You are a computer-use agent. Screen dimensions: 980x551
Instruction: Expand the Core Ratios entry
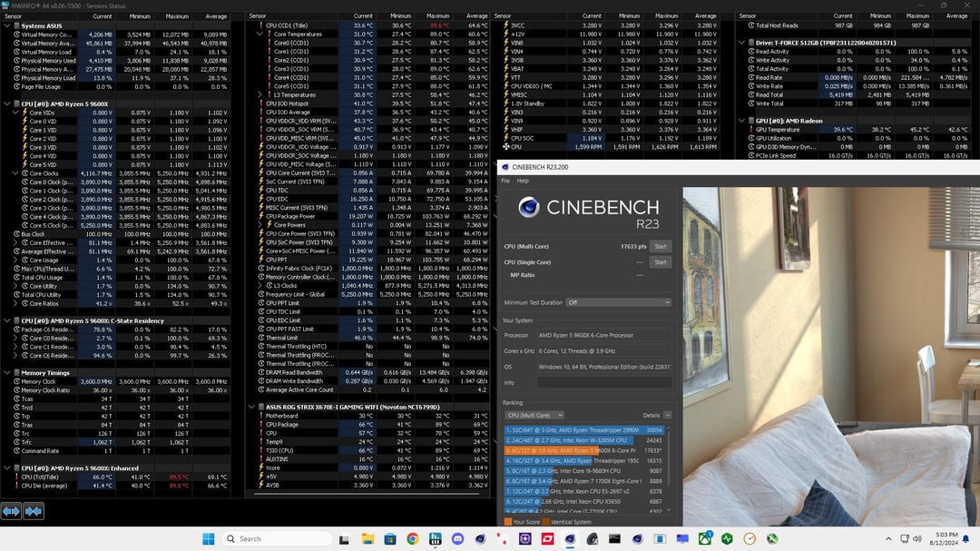click(15, 303)
